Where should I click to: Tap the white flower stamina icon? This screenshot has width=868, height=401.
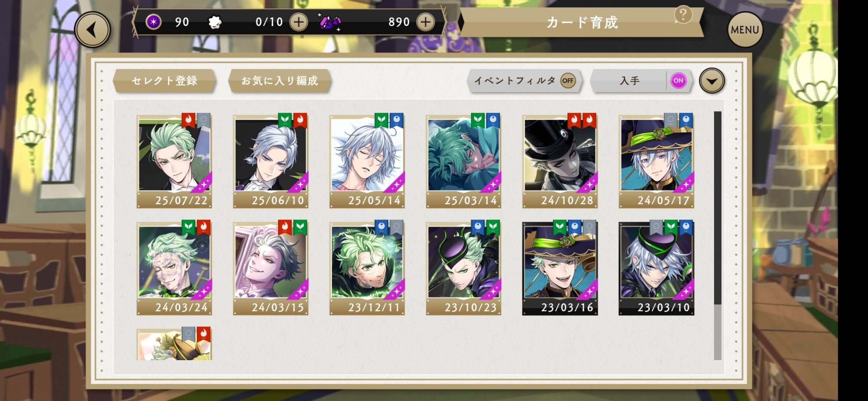pos(215,22)
